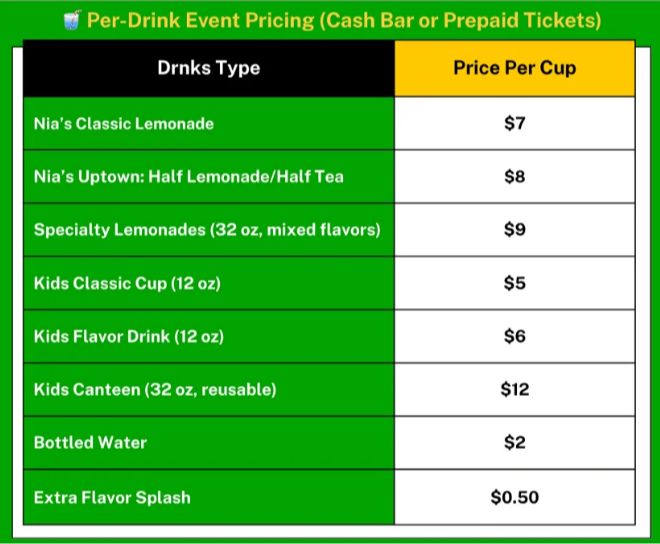Select Kids Canteen 32 oz reusable cell
This screenshot has width=660, height=544.
tap(155, 390)
